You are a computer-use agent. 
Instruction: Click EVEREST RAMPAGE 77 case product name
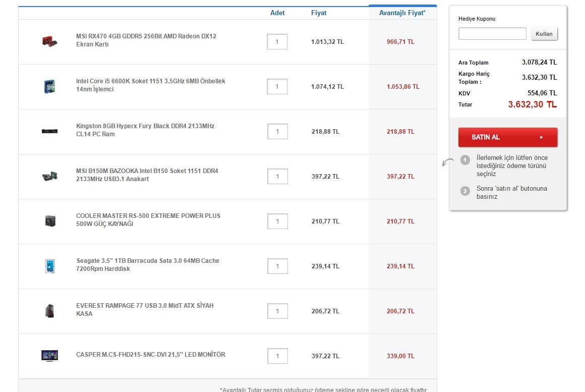[145, 309]
